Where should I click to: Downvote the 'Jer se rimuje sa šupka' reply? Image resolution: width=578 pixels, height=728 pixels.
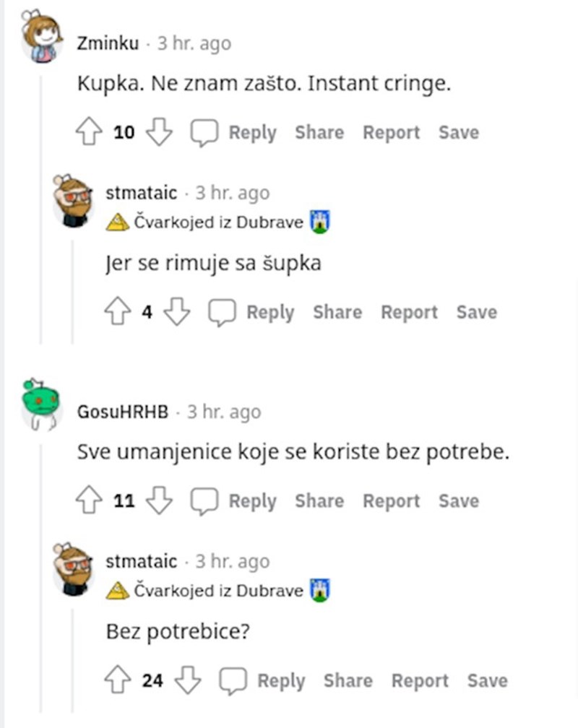pos(177,313)
